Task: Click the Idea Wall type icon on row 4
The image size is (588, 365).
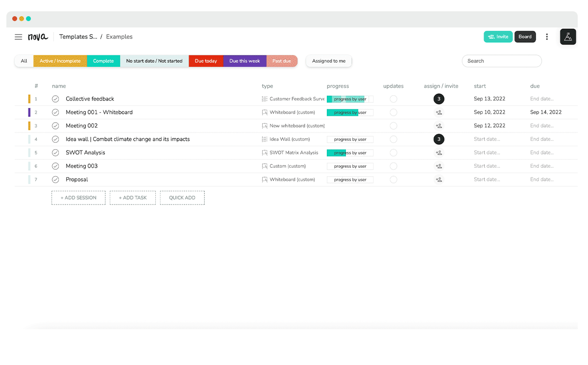Action: click(x=265, y=139)
